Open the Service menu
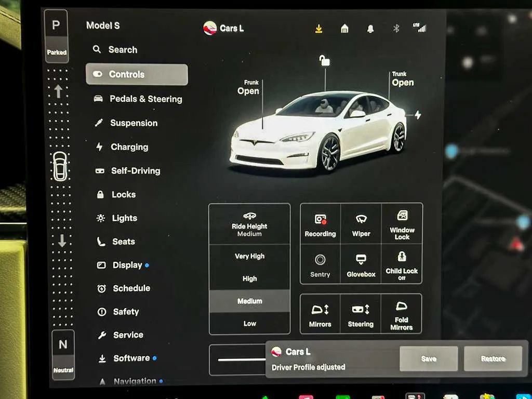 121,335
